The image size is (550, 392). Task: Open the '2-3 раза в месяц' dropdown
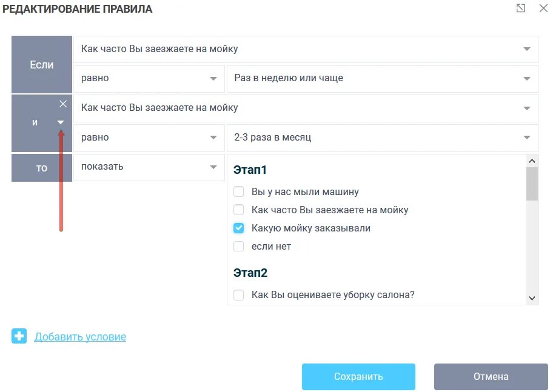(525, 138)
